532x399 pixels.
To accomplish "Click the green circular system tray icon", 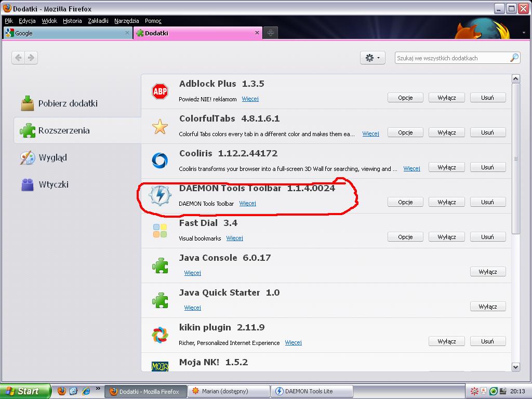I will tap(494, 391).
